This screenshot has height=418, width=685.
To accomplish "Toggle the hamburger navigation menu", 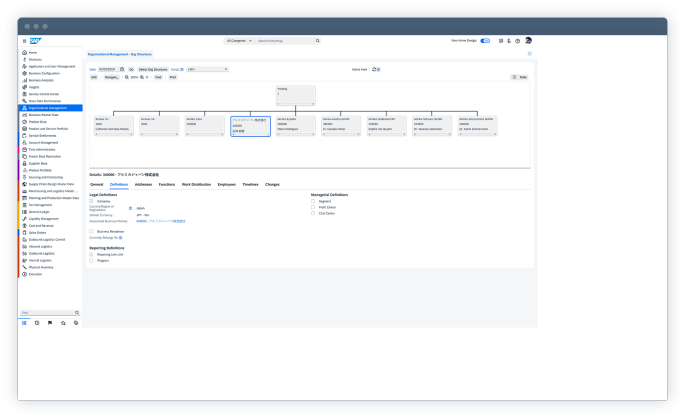I will tap(24, 41).
